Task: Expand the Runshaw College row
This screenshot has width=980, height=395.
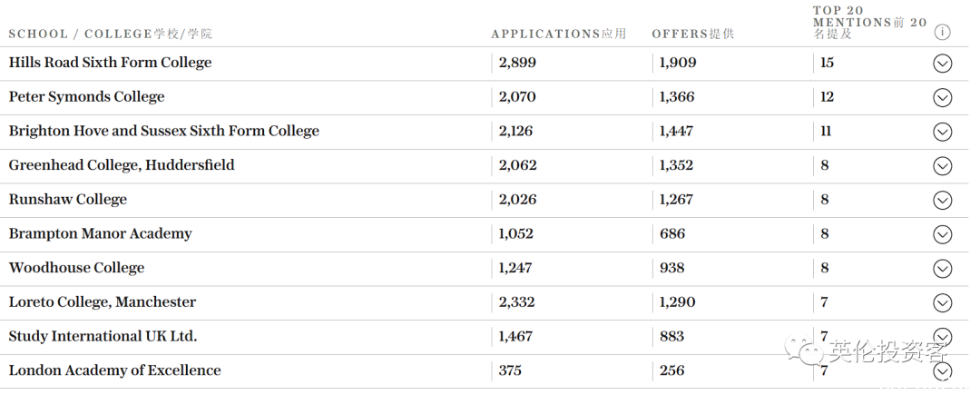Action: click(942, 200)
